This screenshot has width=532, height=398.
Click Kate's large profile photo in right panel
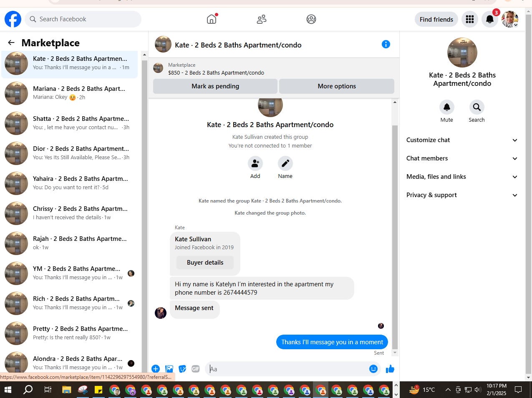pyautogui.click(x=462, y=53)
